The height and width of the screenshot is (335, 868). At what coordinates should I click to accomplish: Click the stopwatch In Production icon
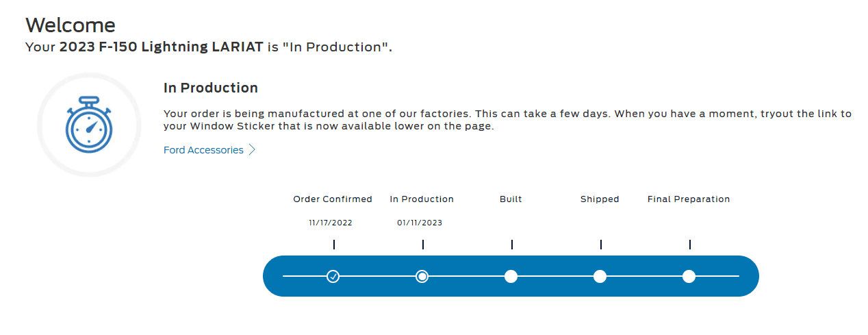(x=88, y=125)
